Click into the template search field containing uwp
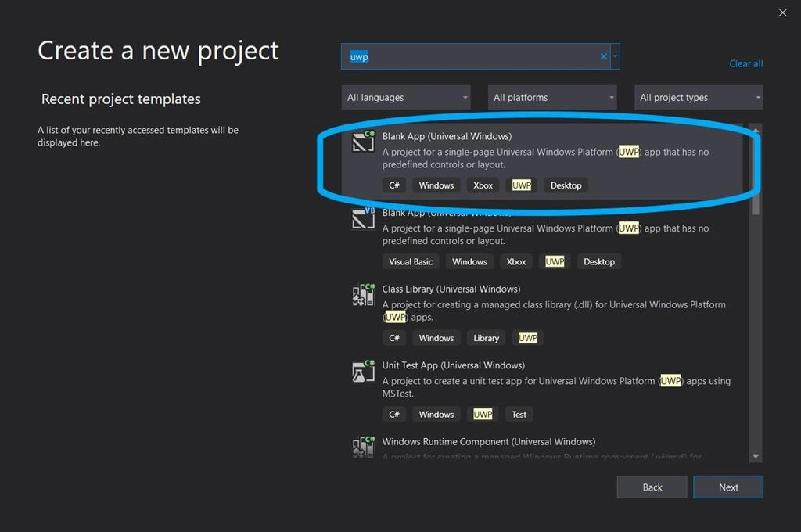The image size is (801, 532). [x=475, y=56]
